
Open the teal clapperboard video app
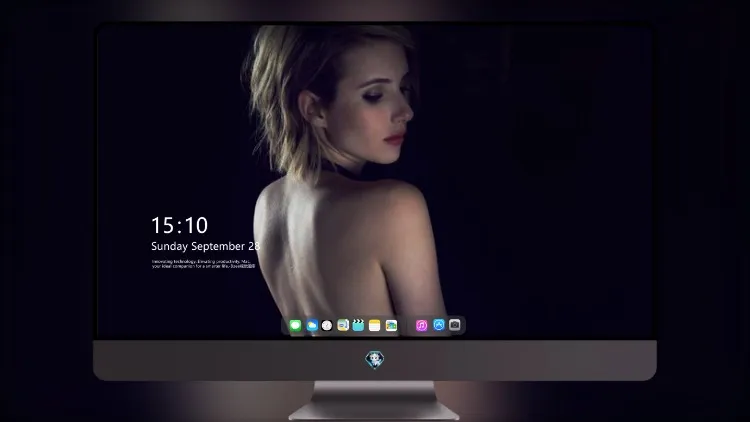point(358,325)
